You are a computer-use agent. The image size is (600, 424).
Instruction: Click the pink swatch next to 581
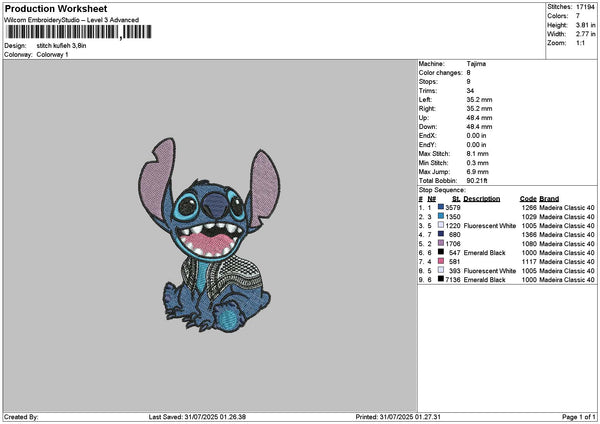pyautogui.click(x=441, y=261)
